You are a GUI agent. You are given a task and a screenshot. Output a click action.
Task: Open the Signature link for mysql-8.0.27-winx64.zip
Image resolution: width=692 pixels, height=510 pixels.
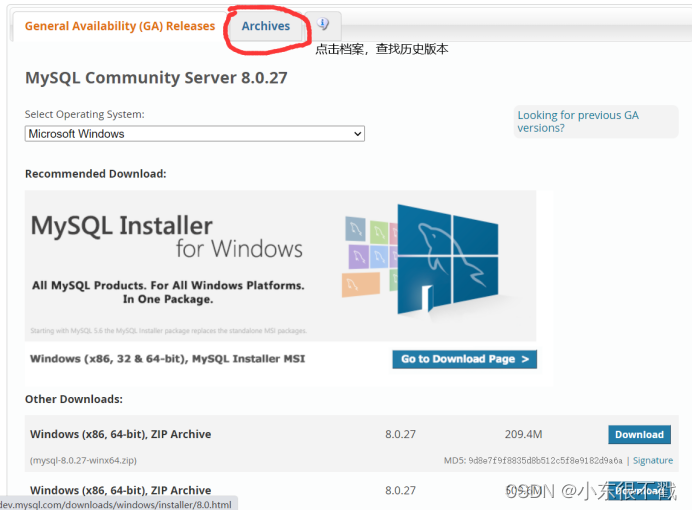653,461
